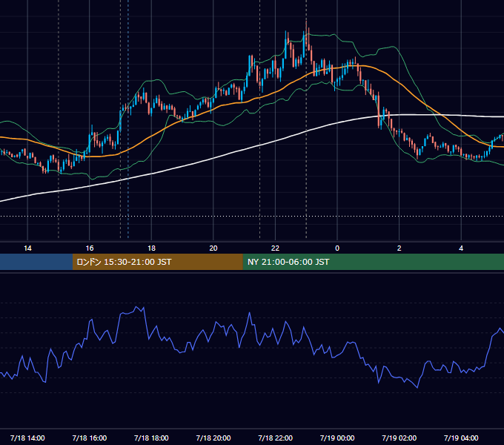Image resolution: width=504 pixels, height=445 pixels.
Task: Click hour label 0 on price chart axis
Action: pyautogui.click(x=337, y=248)
